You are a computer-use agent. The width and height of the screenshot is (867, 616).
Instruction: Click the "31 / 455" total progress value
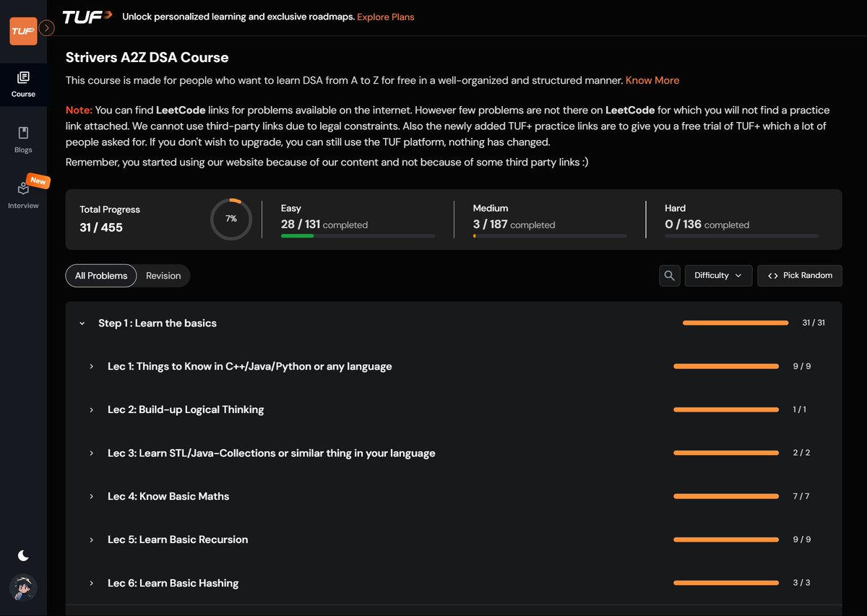[x=101, y=227]
